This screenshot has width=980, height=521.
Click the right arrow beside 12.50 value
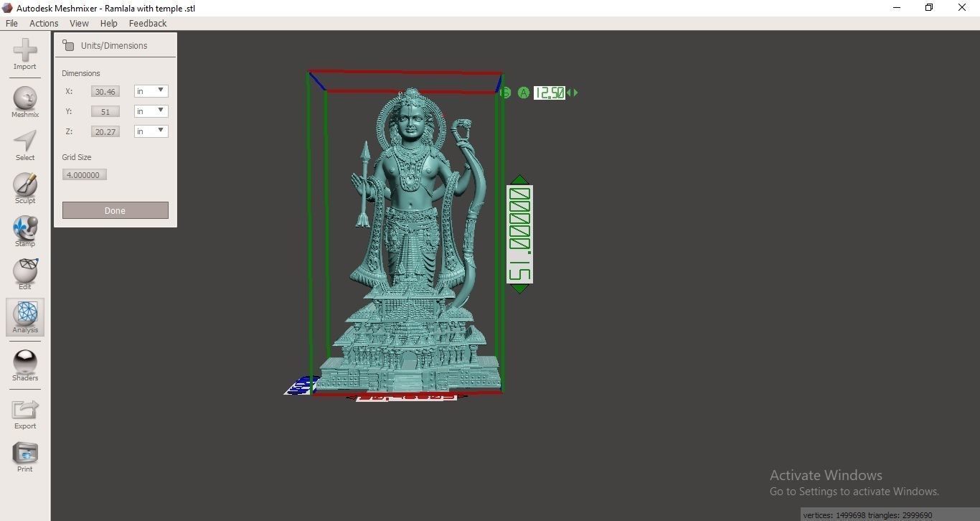pyautogui.click(x=575, y=93)
